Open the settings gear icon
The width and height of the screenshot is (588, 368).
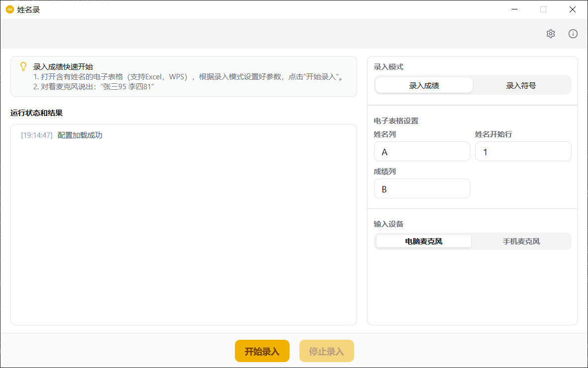(x=550, y=34)
